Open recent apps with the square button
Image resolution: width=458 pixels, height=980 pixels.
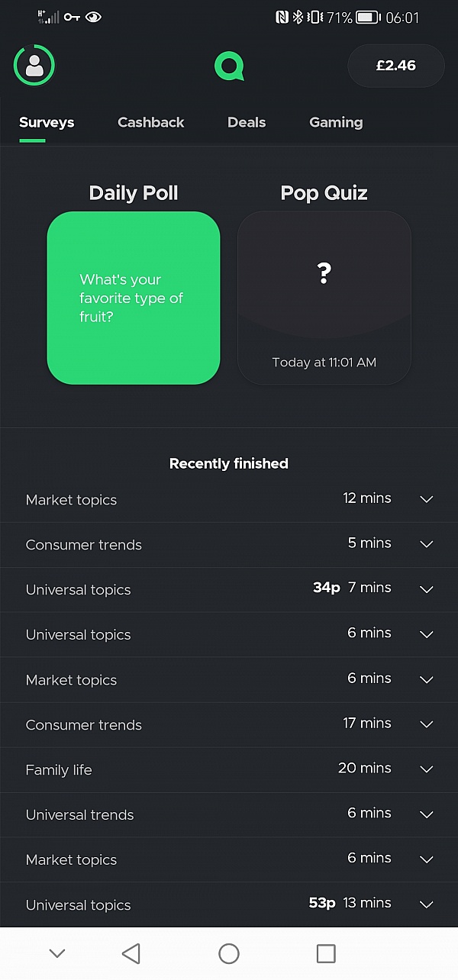[327, 953]
